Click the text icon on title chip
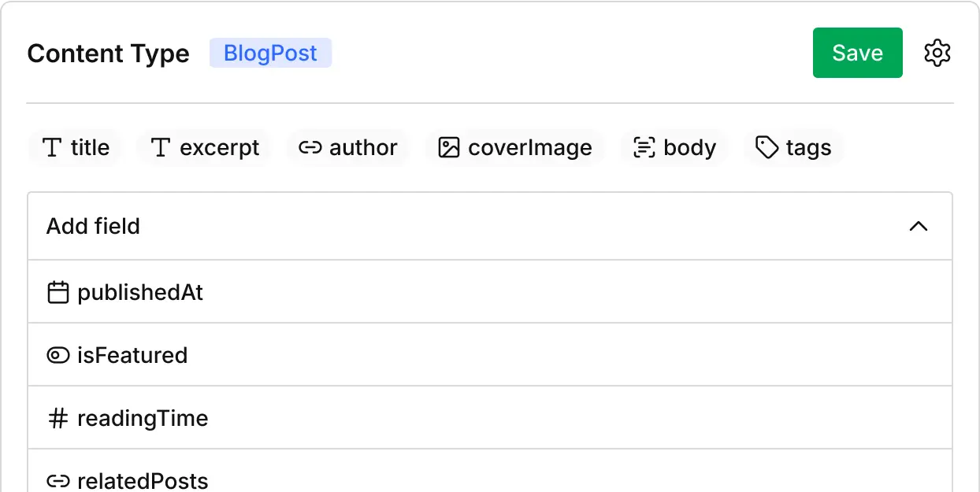Screen dimensions: 980x492 (x=52, y=148)
